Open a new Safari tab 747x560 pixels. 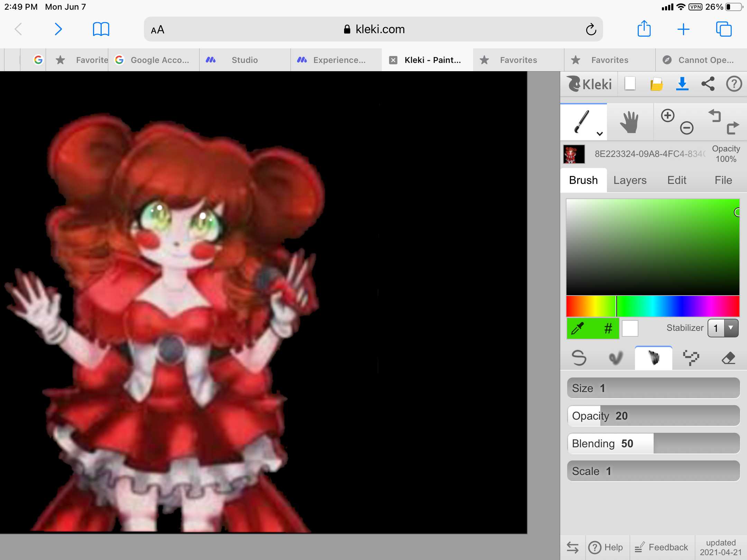(x=683, y=29)
